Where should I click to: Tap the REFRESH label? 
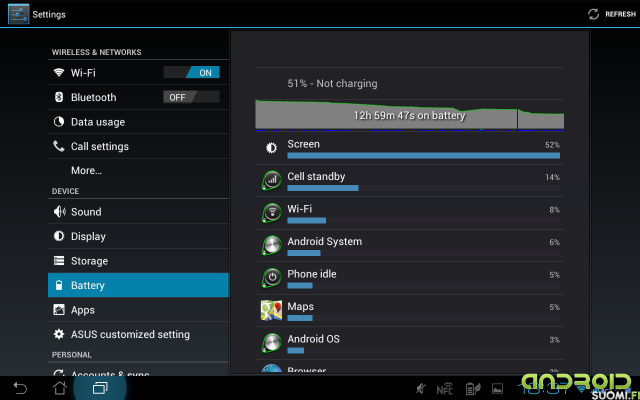[620, 14]
